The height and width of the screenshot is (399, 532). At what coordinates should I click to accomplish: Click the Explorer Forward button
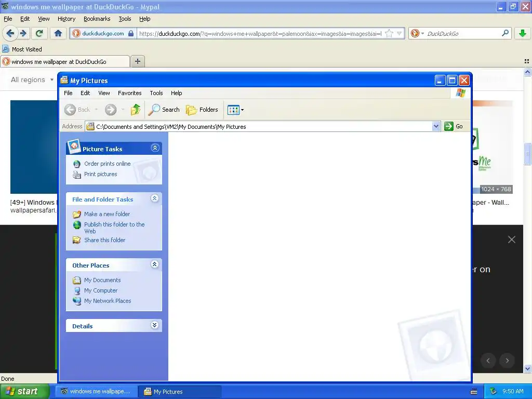[111, 110]
